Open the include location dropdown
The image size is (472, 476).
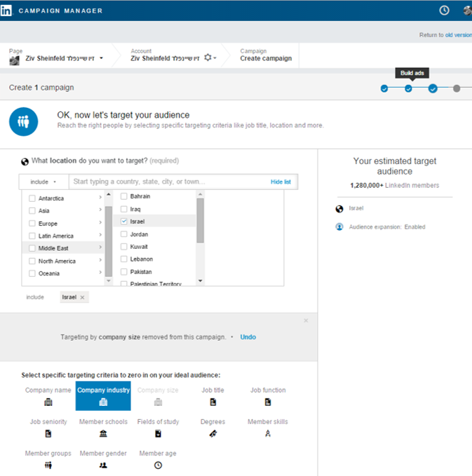43,182
